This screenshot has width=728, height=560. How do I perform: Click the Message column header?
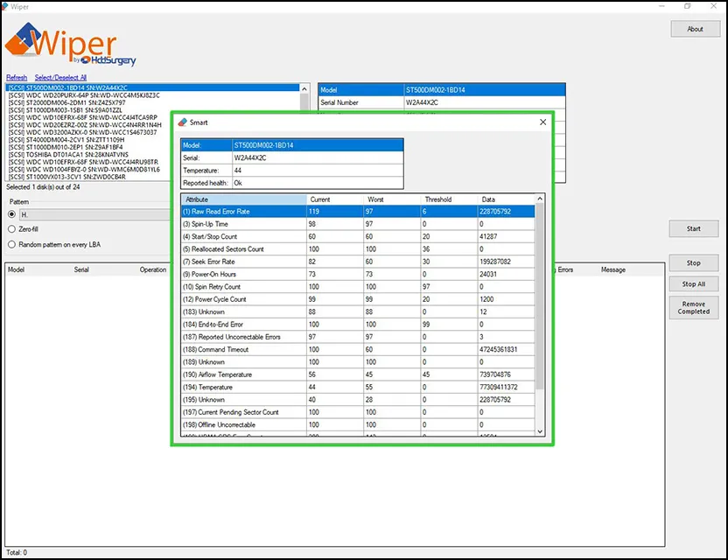coord(612,269)
